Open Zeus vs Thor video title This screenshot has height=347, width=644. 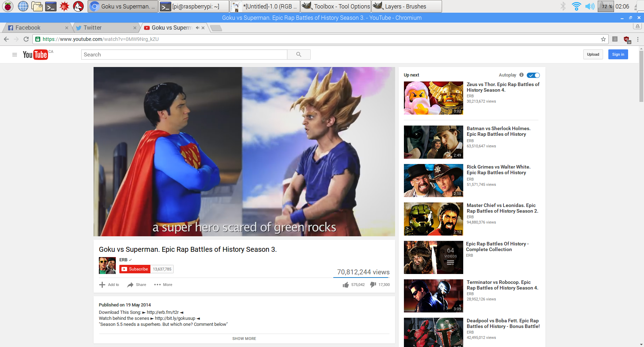(x=503, y=87)
